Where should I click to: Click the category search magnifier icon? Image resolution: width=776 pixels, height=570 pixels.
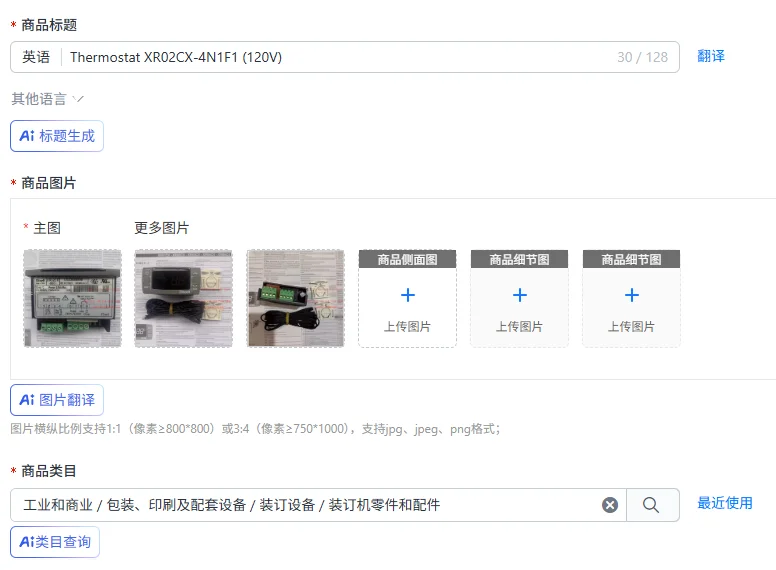pos(651,505)
